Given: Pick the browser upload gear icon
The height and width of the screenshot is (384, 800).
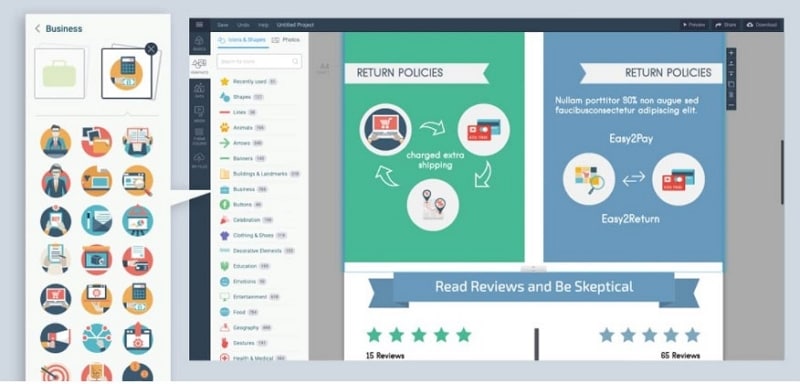Looking at the screenshot, I should 138,338.
